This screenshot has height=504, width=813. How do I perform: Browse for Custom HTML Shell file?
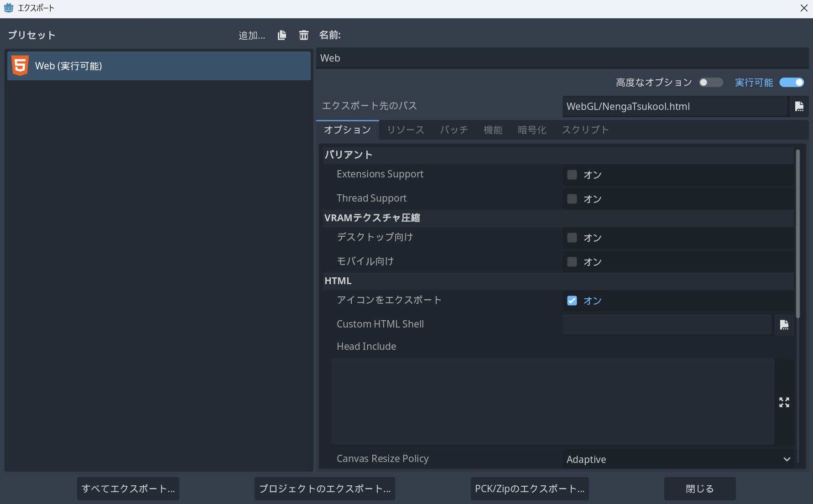784,325
